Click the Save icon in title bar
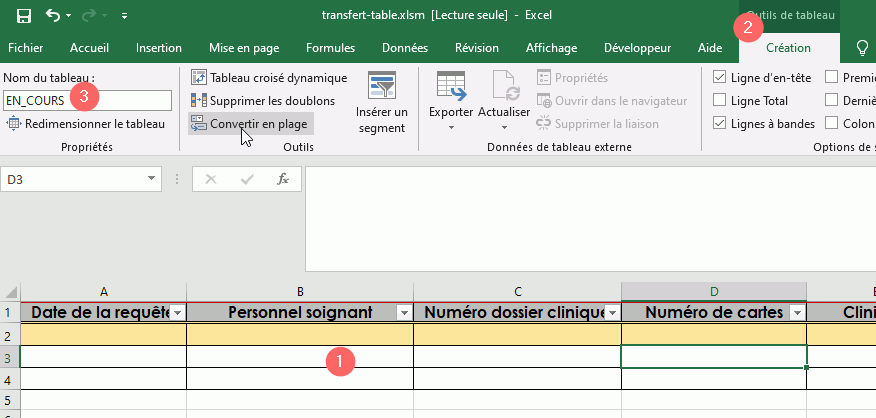 23,16
